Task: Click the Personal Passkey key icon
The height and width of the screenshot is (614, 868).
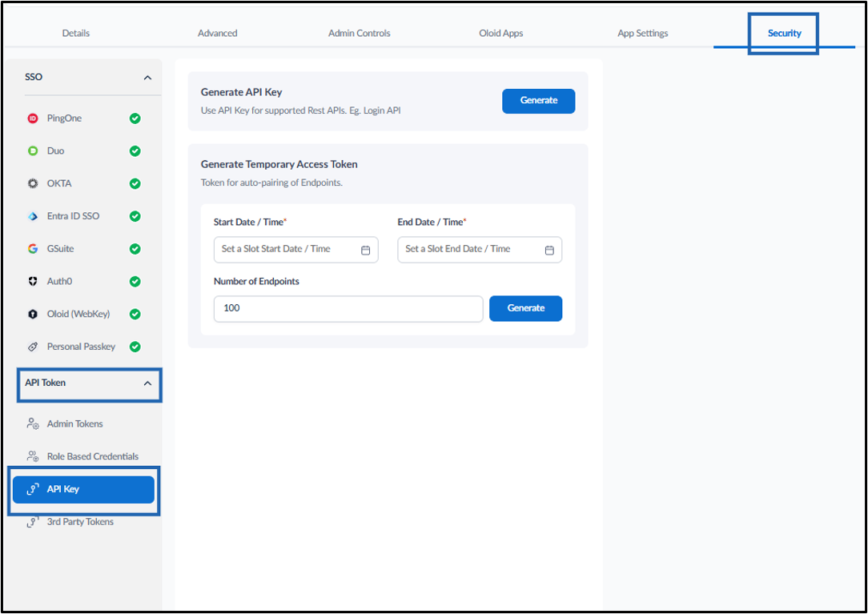Action: click(x=33, y=347)
